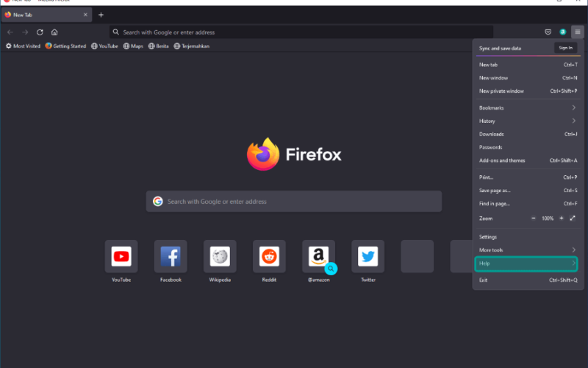Choose Save page as... option

528,191
